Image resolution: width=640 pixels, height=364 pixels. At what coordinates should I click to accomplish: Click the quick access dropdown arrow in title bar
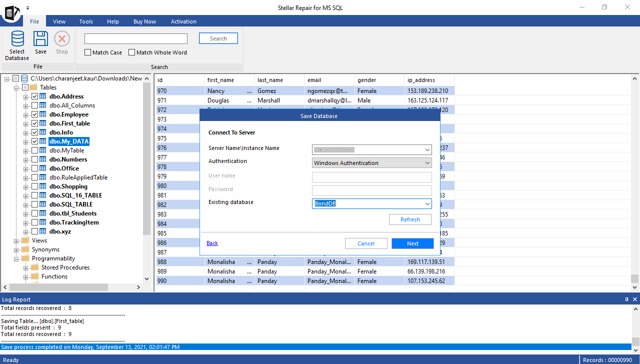click(x=27, y=8)
